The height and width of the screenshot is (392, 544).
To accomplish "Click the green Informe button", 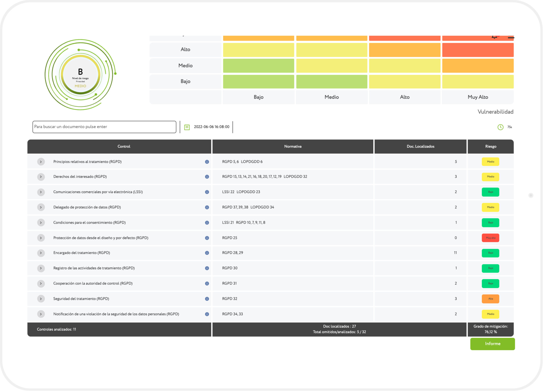I will 493,344.
